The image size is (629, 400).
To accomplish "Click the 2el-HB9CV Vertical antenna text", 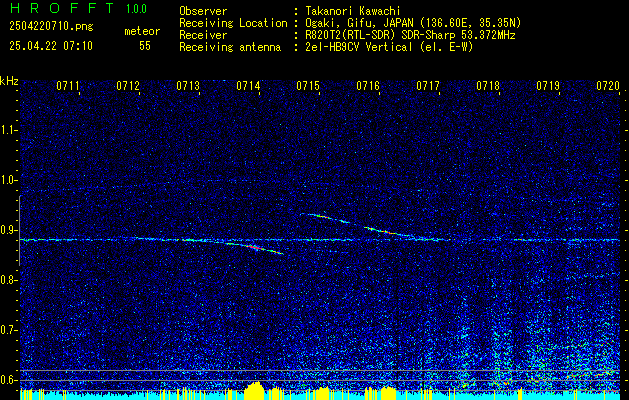I will click(x=390, y=47).
